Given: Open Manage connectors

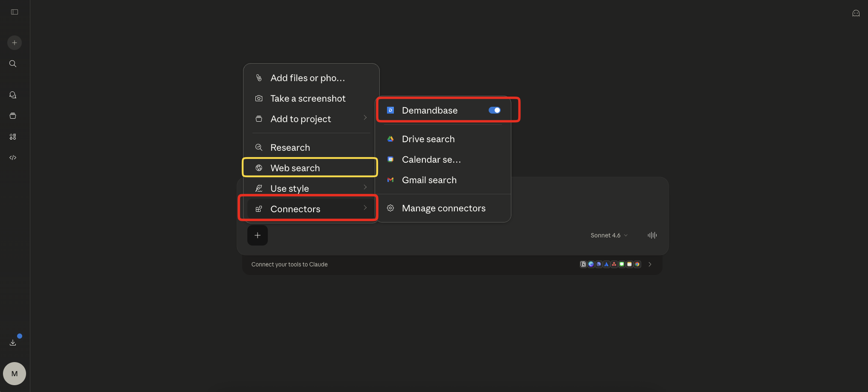Looking at the screenshot, I should click(443, 208).
